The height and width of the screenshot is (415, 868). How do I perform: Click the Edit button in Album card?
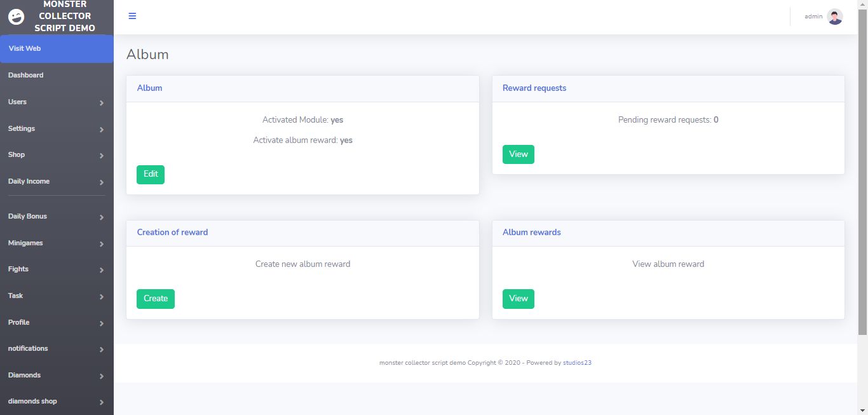[x=151, y=175]
